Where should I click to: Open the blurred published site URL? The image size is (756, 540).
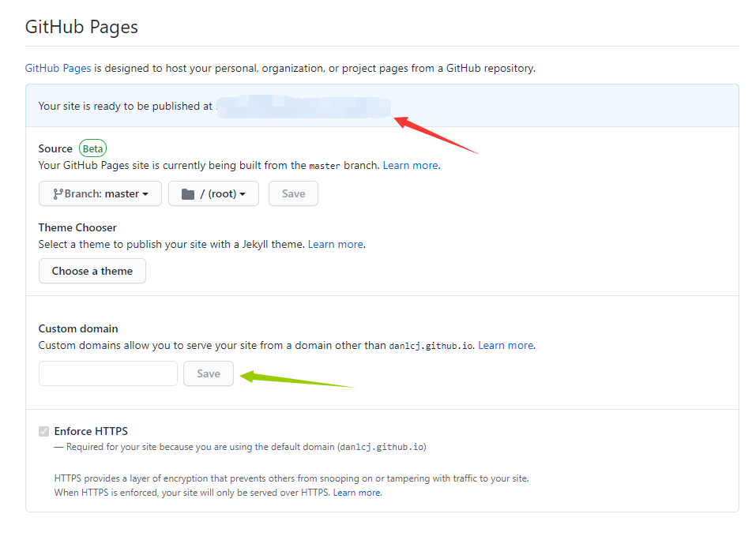[303, 107]
